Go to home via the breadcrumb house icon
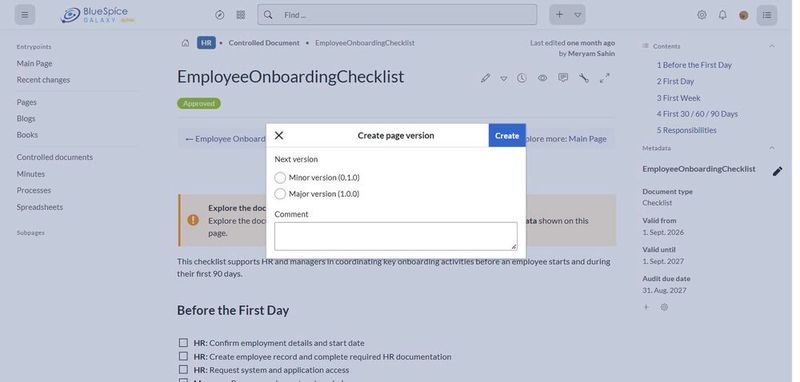Image resolution: width=800 pixels, height=382 pixels. point(185,43)
